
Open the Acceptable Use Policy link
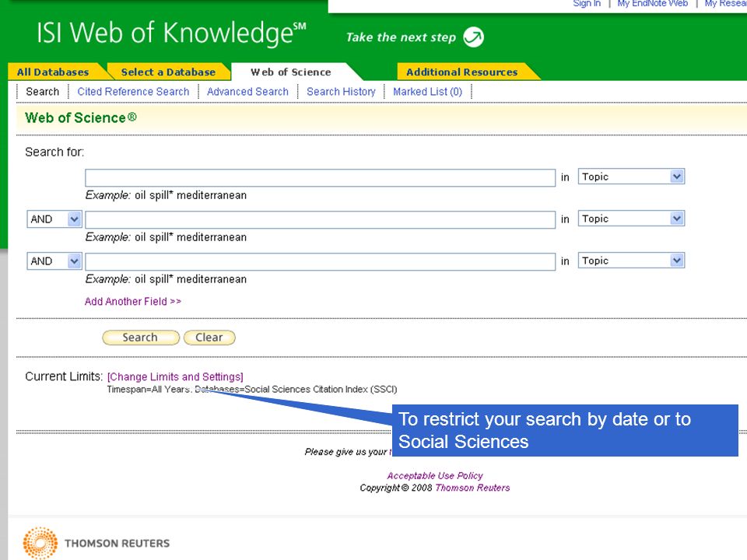tap(434, 476)
